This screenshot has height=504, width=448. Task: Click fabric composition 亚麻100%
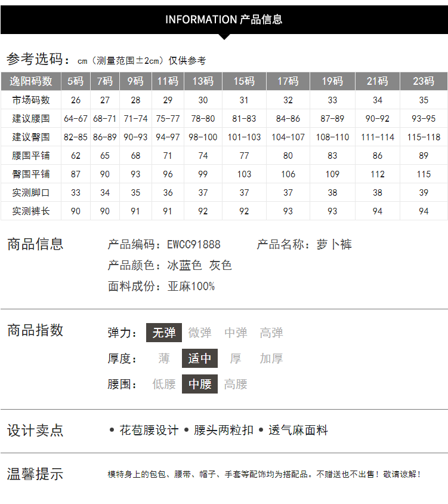(x=191, y=286)
